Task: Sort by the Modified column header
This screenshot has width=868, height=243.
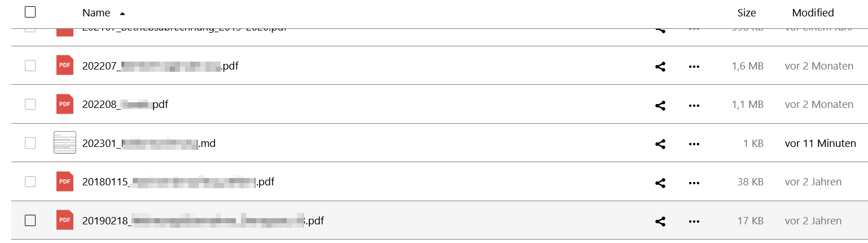Action: click(813, 13)
